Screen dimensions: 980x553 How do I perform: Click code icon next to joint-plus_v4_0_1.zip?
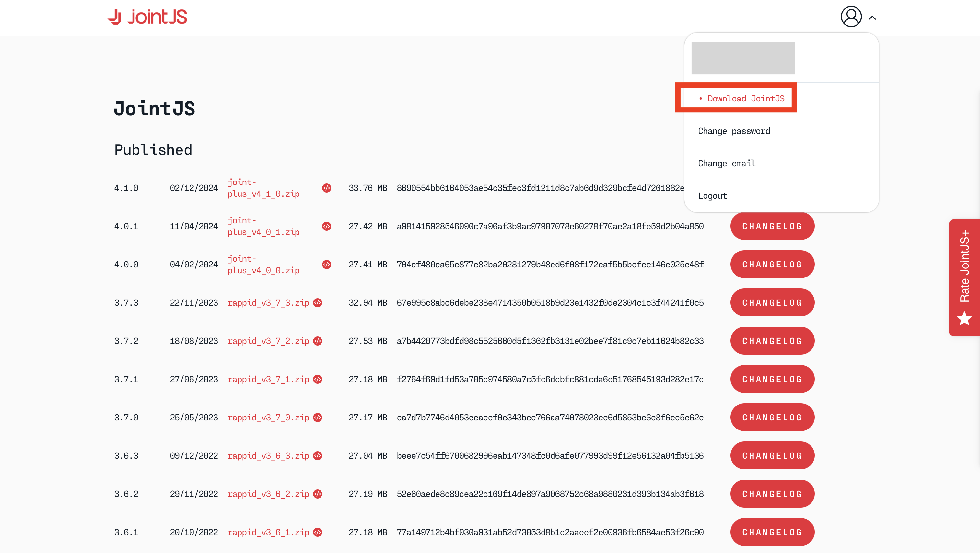pyautogui.click(x=326, y=226)
